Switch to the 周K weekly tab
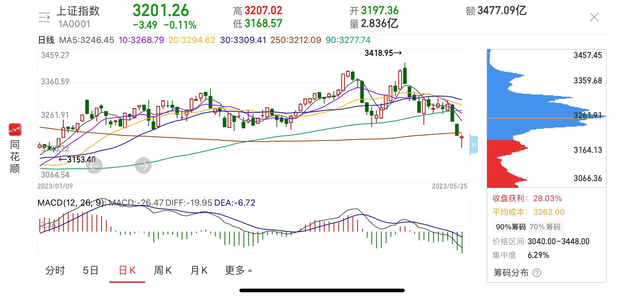This screenshot has height=298, width=644. (x=163, y=270)
